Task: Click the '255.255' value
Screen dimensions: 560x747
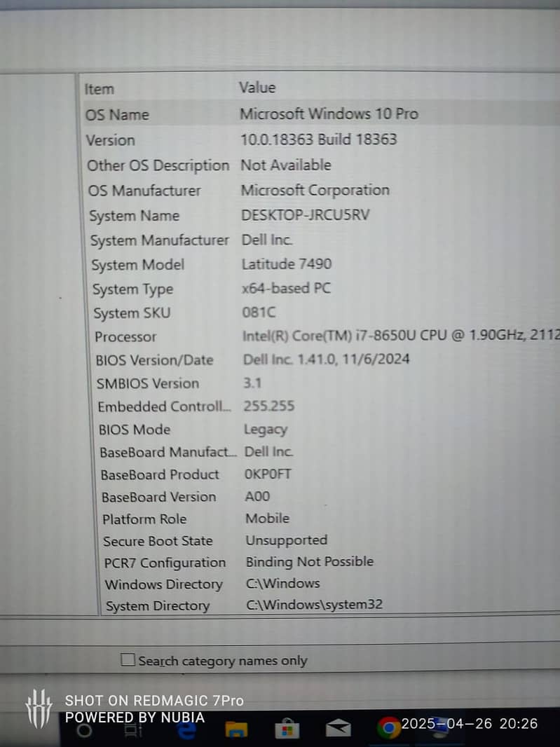Action: (x=269, y=406)
